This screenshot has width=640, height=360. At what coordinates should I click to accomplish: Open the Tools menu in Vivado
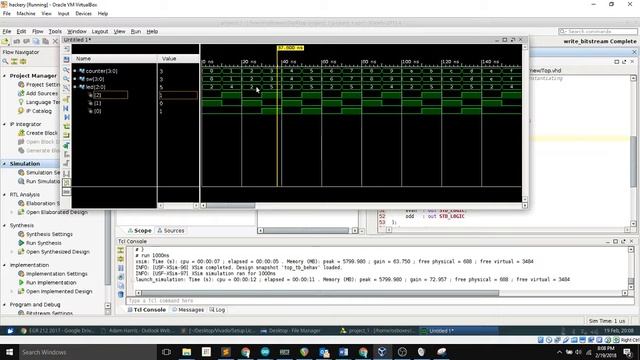(55, 31)
